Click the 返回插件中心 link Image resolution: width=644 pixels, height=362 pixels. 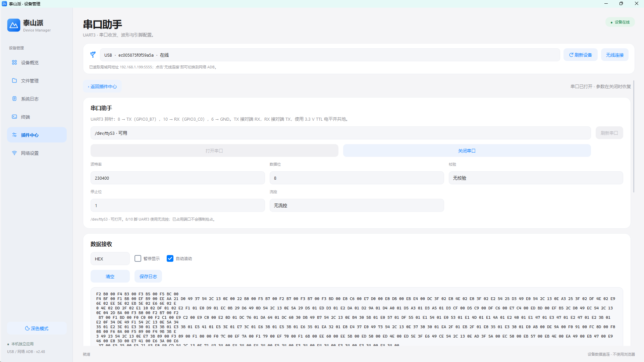tap(102, 86)
